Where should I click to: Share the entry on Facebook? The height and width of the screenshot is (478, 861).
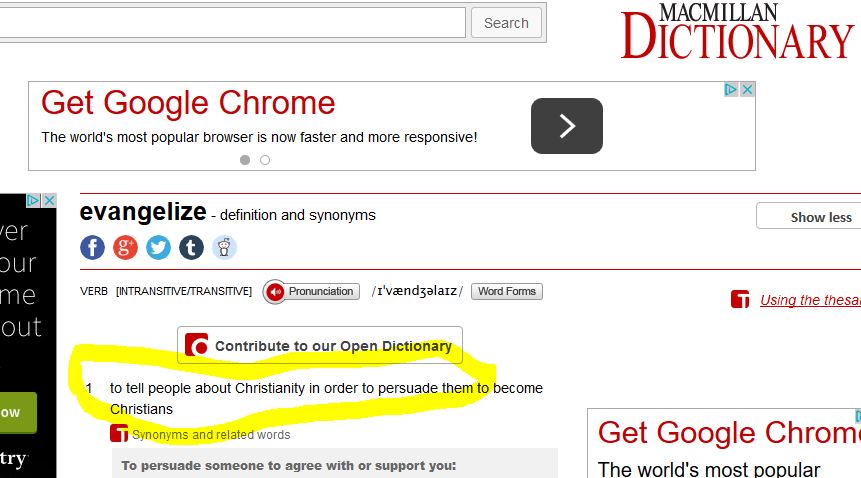point(92,247)
